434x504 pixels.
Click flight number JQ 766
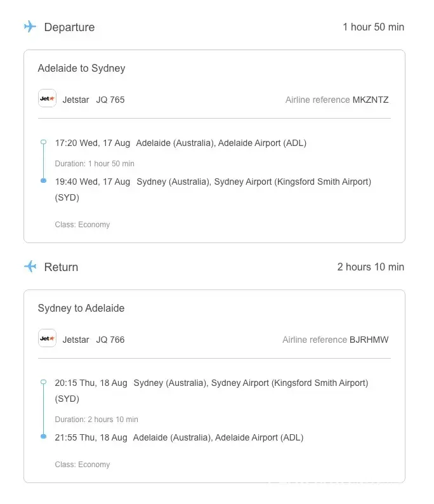[110, 340]
